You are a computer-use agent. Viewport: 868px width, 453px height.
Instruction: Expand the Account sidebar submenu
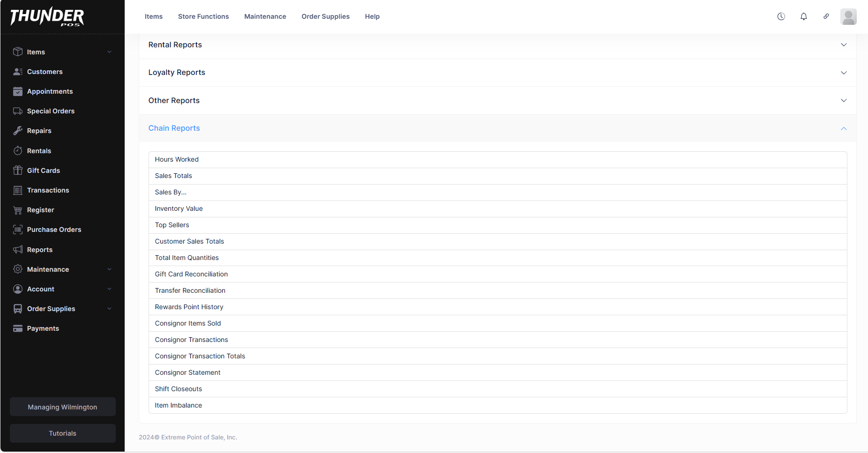pyautogui.click(x=109, y=289)
